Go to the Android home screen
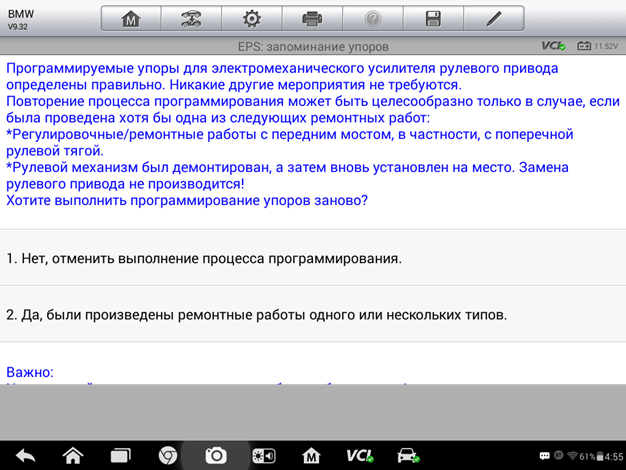The image size is (626, 470). (x=73, y=455)
